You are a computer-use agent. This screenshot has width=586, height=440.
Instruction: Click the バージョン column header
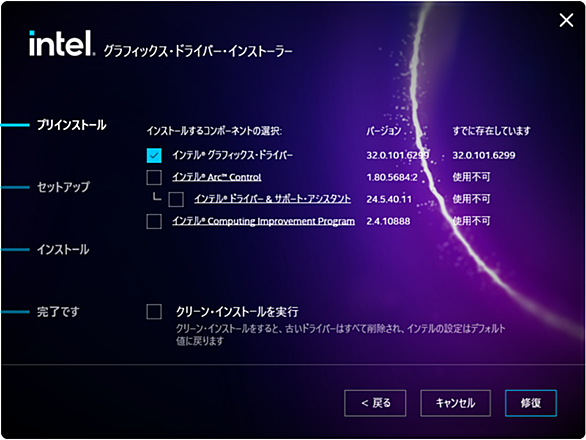tap(384, 131)
